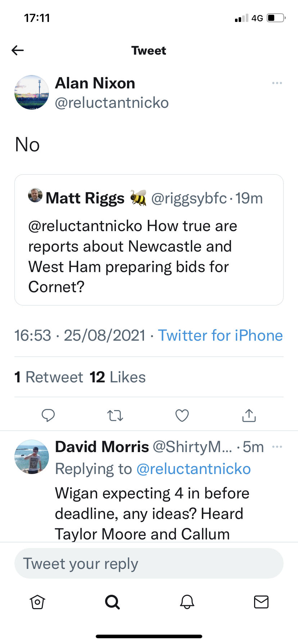Screen dimensions: 298x644
Task: Open David Morris's profile picture
Action: pos(32,457)
